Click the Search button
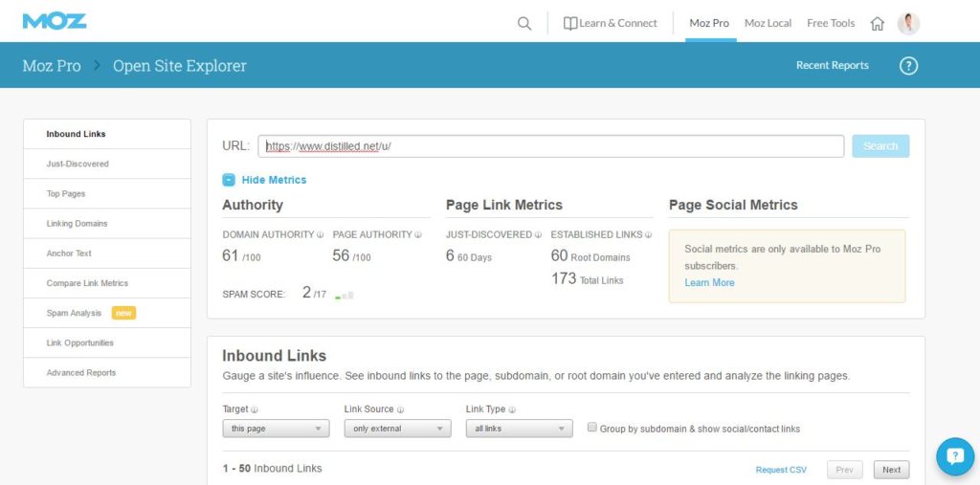This screenshot has height=485, width=980. (880, 146)
